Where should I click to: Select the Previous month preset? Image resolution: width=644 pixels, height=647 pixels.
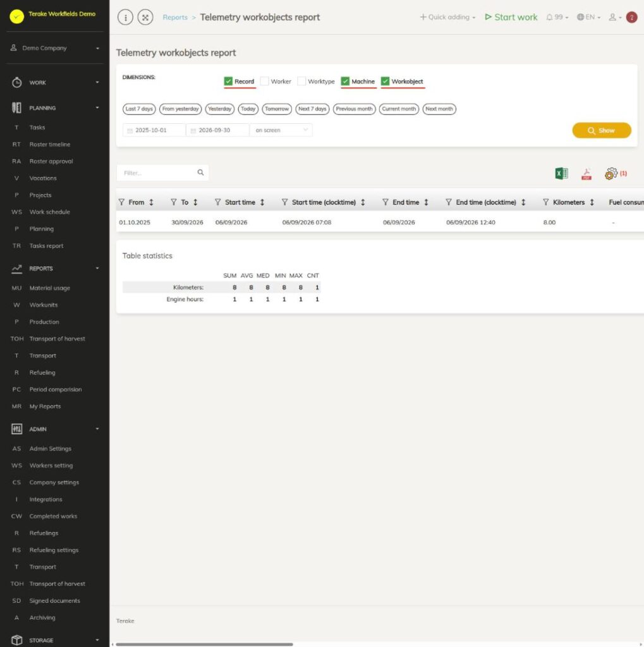pos(354,109)
